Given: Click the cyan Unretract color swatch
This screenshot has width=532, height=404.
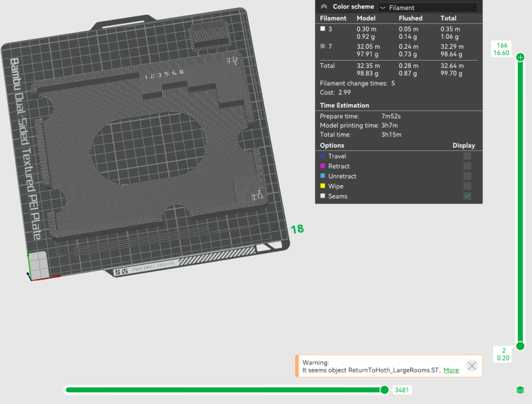Looking at the screenshot, I should [323, 176].
